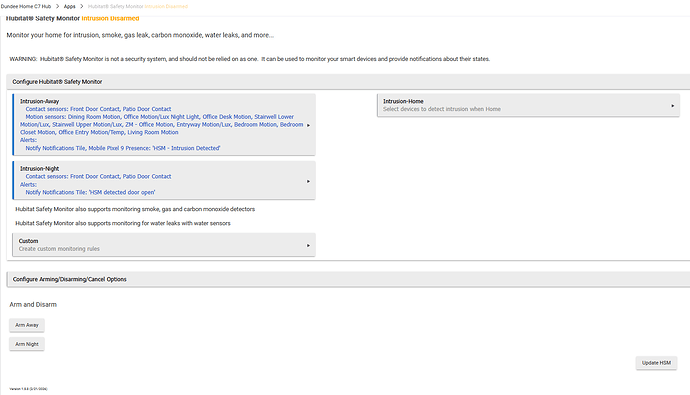Image resolution: width=690 pixels, height=395 pixels.
Task: Click the Intrusion Disarmed status text
Action: coord(110,18)
